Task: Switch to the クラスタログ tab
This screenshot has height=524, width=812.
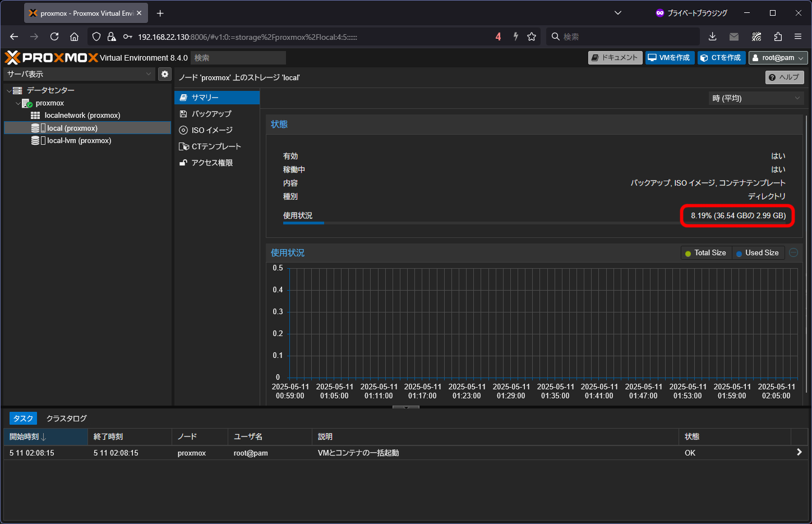Action: (x=67, y=419)
